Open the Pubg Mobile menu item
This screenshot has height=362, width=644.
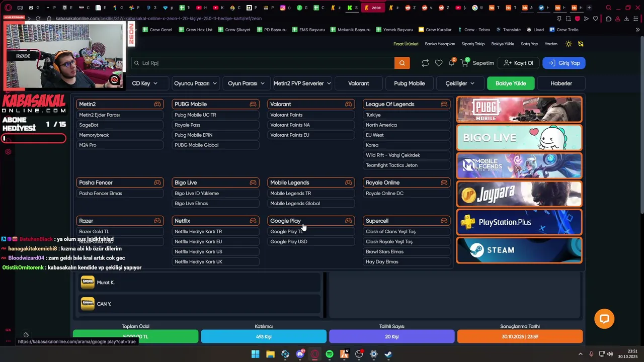(x=410, y=83)
